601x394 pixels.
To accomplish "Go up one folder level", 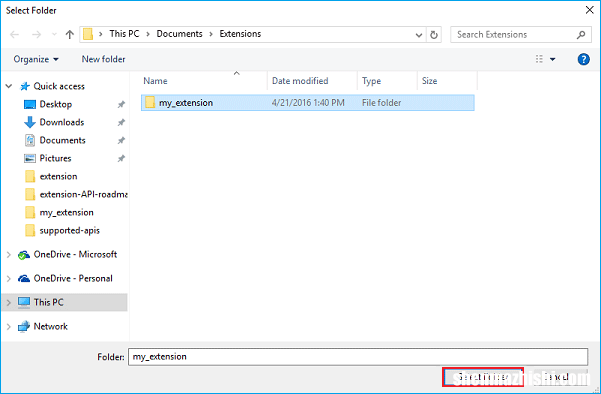I will point(69,35).
